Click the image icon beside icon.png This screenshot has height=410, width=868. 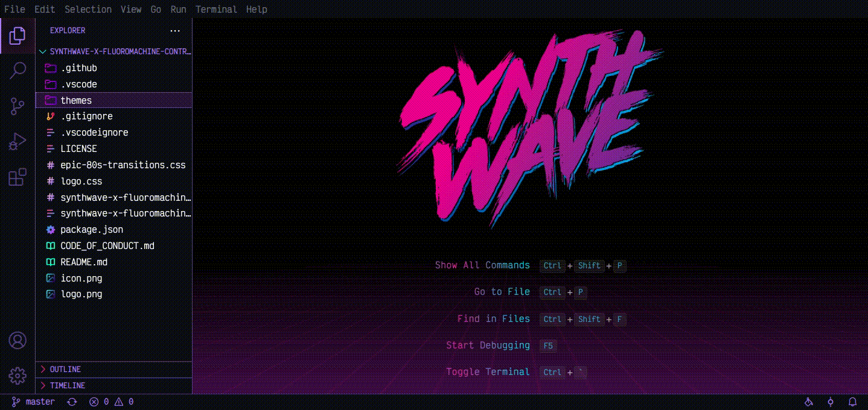(51, 279)
